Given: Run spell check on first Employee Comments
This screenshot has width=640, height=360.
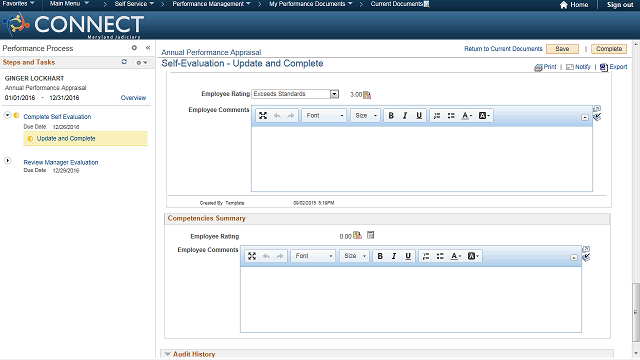Looking at the screenshot, I should tap(597, 117).
